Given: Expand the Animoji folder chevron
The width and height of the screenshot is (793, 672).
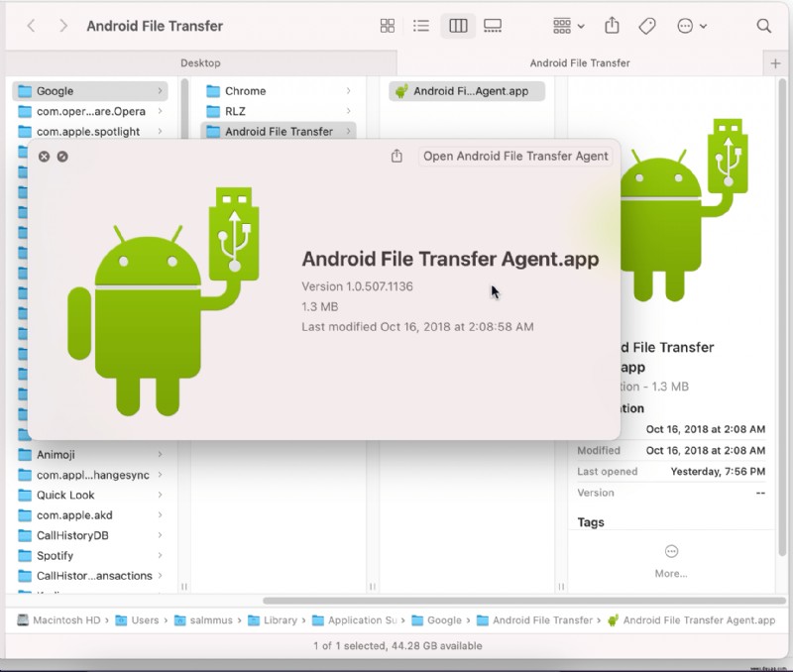Looking at the screenshot, I should tap(160, 455).
